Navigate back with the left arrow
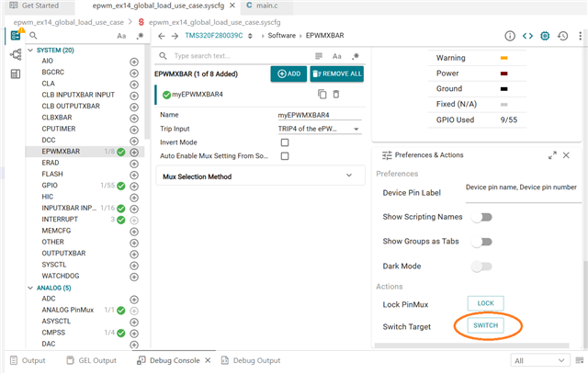The height and width of the screenshot is (374, 588). pyautogui.click(x=162, y=36)
